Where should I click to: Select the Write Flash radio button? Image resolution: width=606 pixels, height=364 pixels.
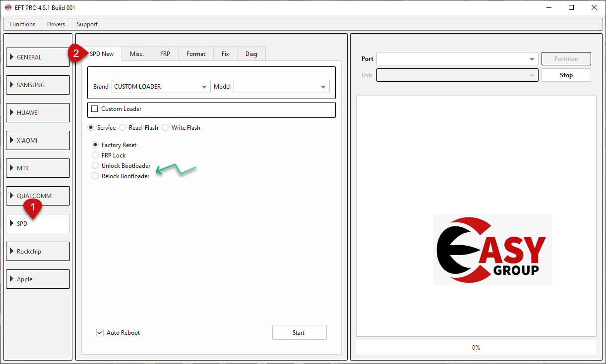[x=165, y=128]
